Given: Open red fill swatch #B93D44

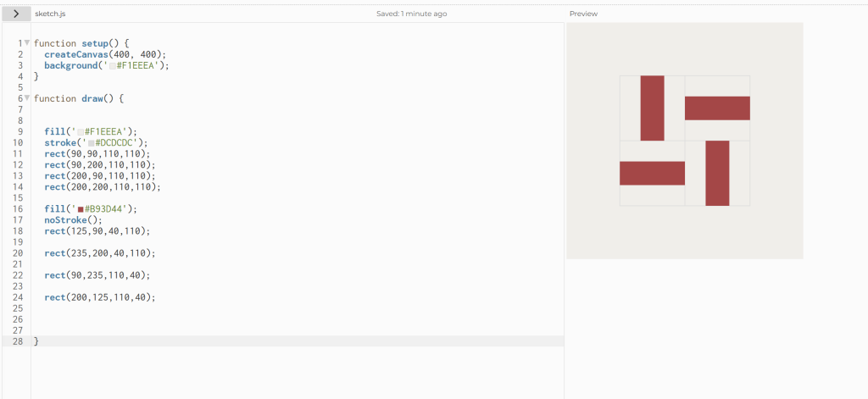Looking at the screenshot, I should [x=81, y=209].
